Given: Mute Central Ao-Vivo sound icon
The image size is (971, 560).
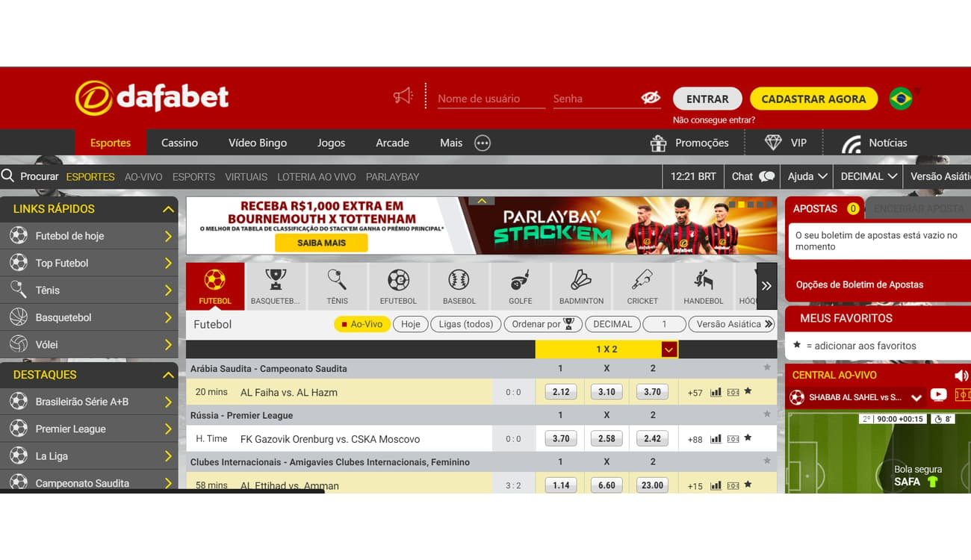Looking at the screenshot, I should click(x=961, y=376).
